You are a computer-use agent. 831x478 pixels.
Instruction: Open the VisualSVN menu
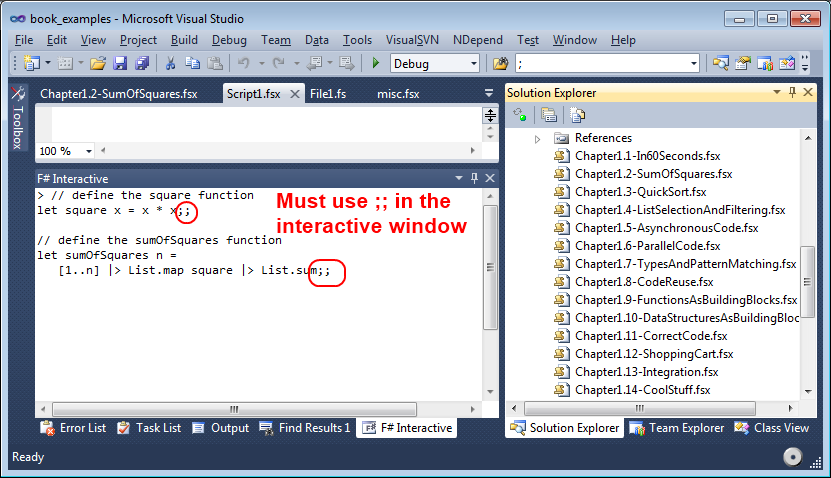tap(412, 40)
